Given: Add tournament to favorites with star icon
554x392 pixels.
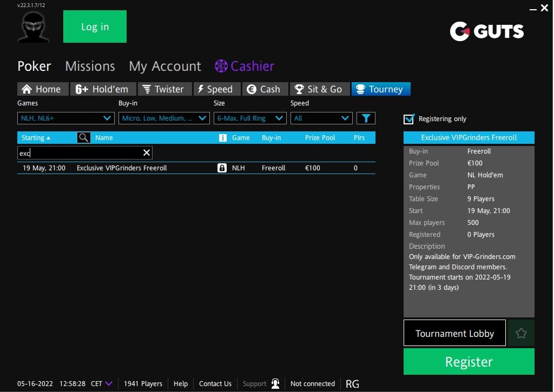Looking at the screenshot, I should tap(521, 333).
